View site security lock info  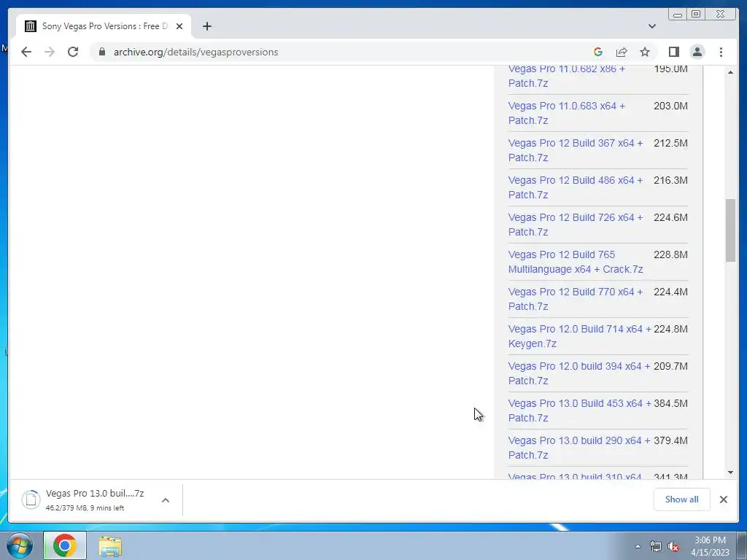[102, 52]
